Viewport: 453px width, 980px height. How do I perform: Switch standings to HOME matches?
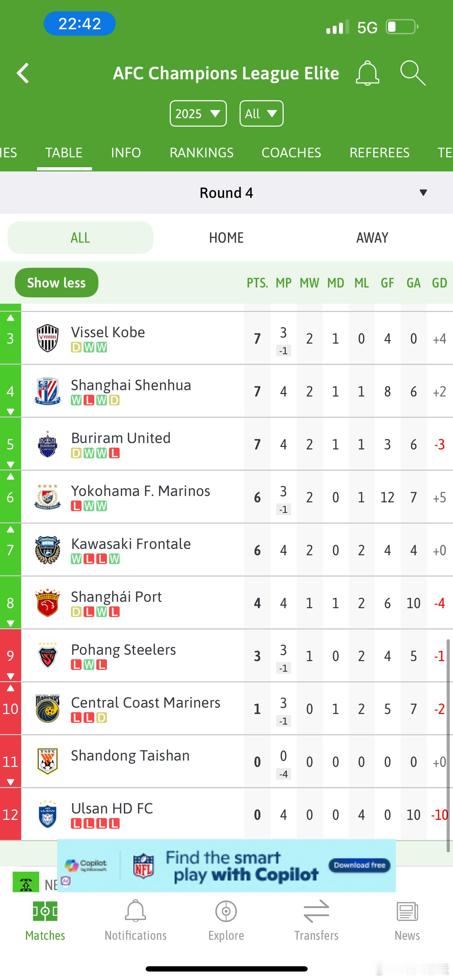pyautogui.click(x=226, y=238)
